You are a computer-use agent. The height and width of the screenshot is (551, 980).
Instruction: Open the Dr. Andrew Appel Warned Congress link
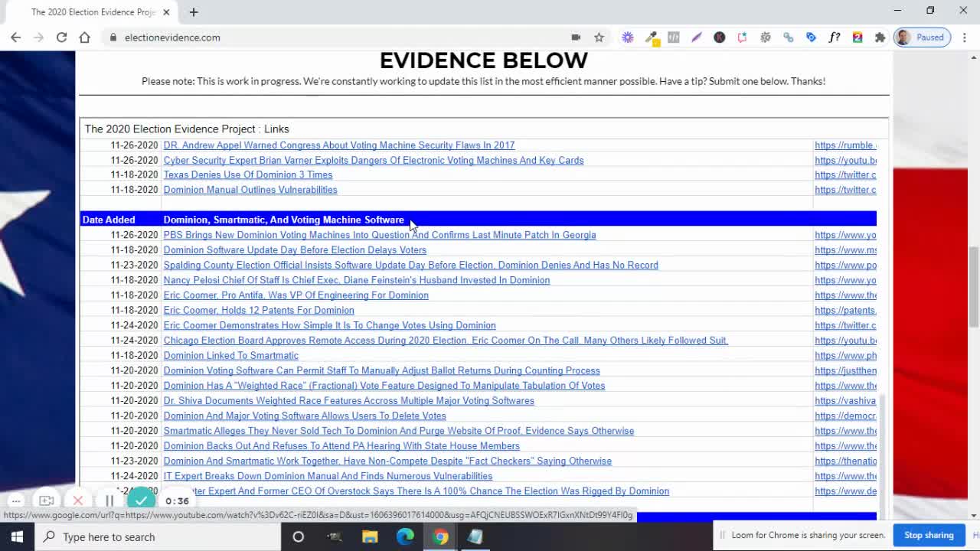339,145
